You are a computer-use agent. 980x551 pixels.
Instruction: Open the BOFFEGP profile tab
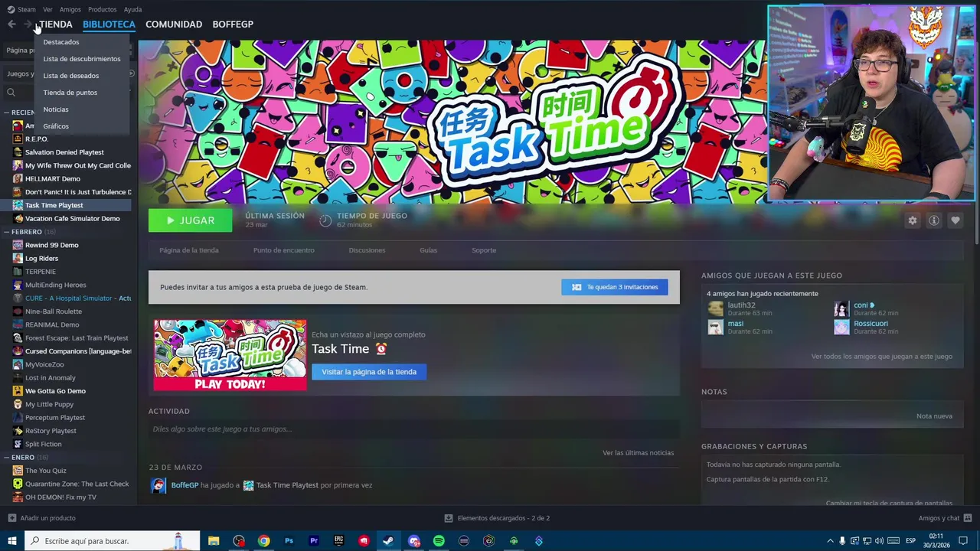[233, 24]
